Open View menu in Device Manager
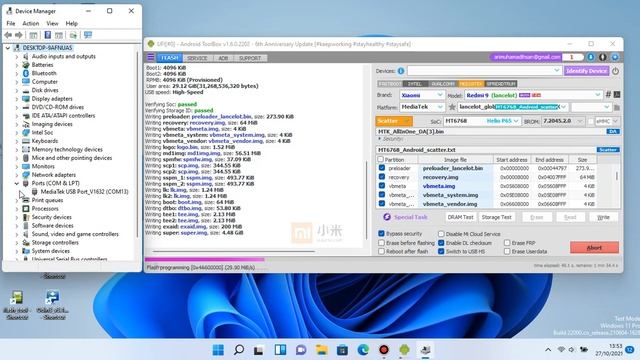The height and width of the screenshot is (360, 640). coord(52,23)
